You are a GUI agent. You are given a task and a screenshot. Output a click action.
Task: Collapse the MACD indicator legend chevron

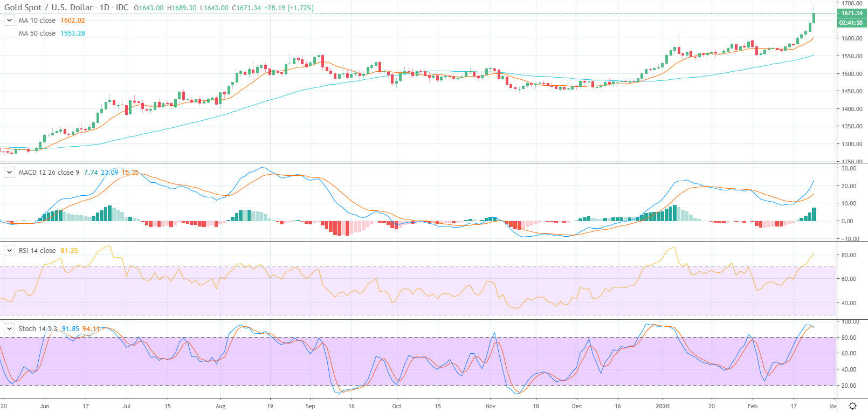[x=9, y=173]
